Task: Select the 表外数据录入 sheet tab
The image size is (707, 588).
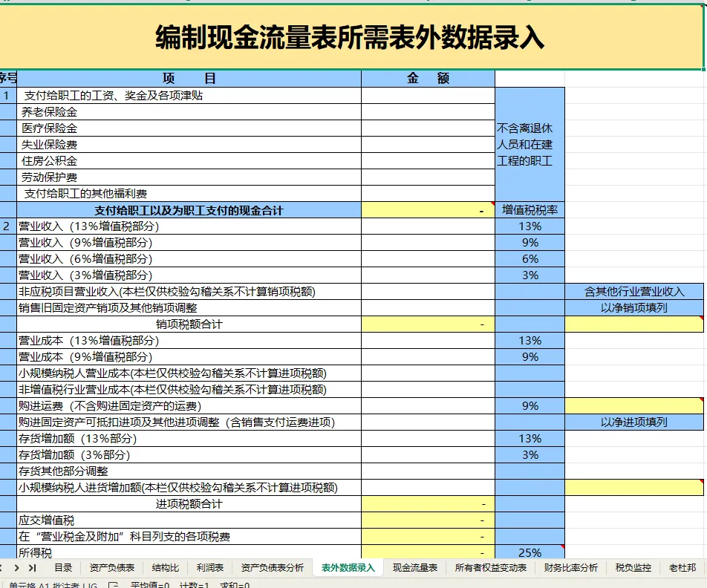Action: click(348, 568)
